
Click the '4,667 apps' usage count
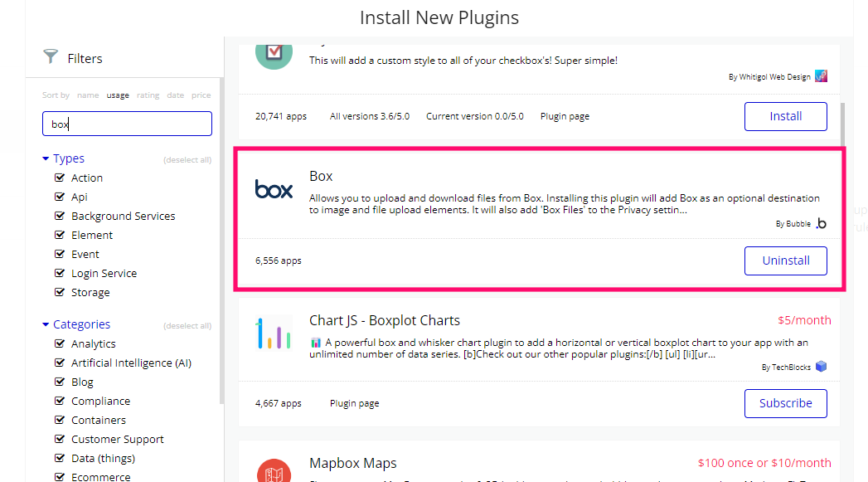coord(279,403)
